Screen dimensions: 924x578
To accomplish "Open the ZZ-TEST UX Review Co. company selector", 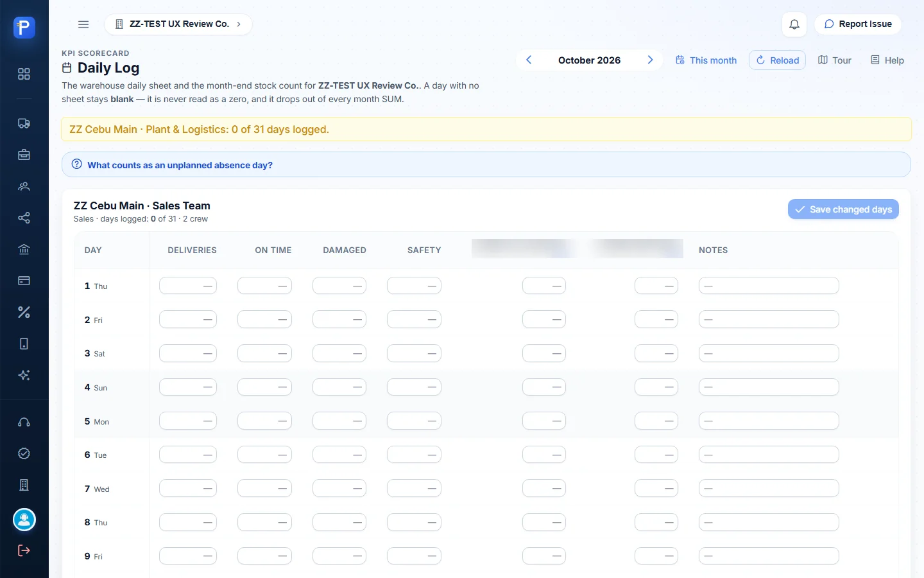I will click(x=178, y=24).
